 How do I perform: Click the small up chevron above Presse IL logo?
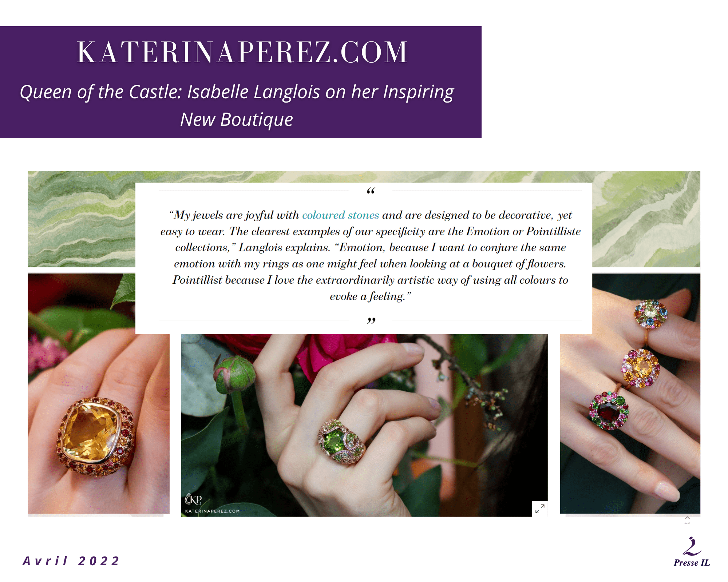tap(687, 518)
